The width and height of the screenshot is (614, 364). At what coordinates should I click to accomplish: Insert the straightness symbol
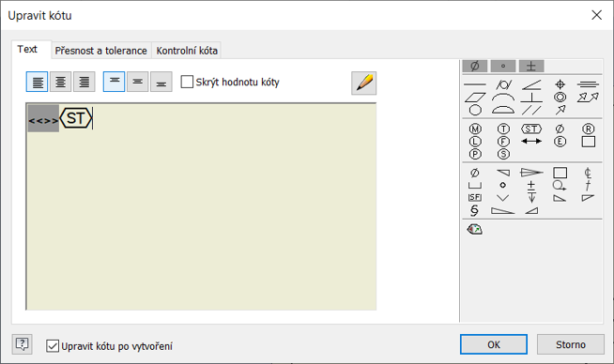click(x=475, y=84)
